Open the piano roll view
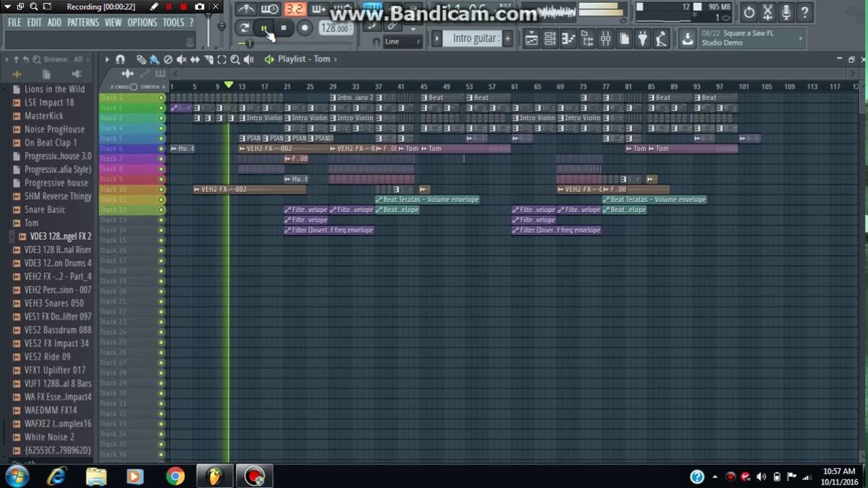 [x=569, y=39]
